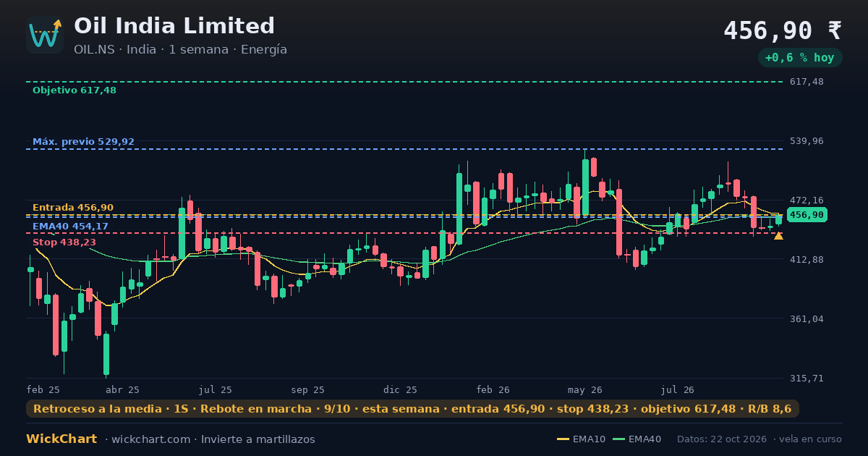Select the 'feb 25' date on the time axis
The height and width of the screenshot is (456, 868).
click(x=43, y=390)
